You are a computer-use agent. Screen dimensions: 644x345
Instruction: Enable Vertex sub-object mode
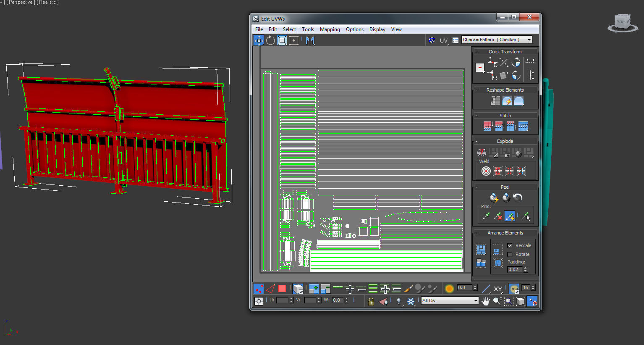pos(259,289)
